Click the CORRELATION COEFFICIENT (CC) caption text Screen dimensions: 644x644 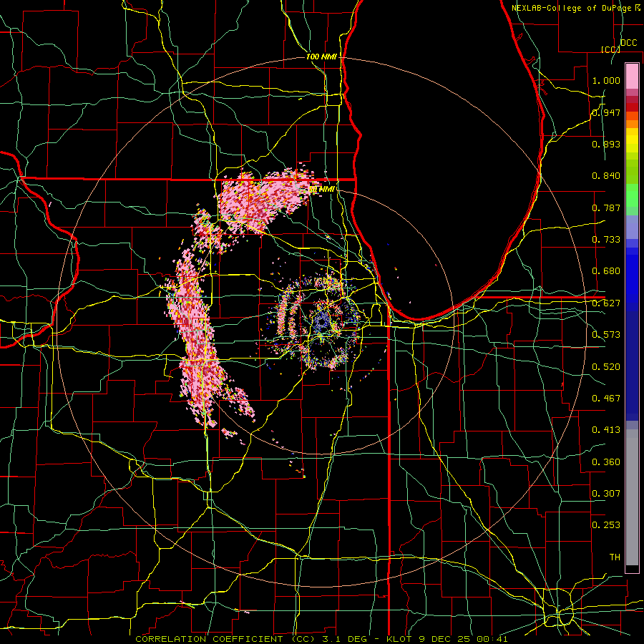[225, 639]
